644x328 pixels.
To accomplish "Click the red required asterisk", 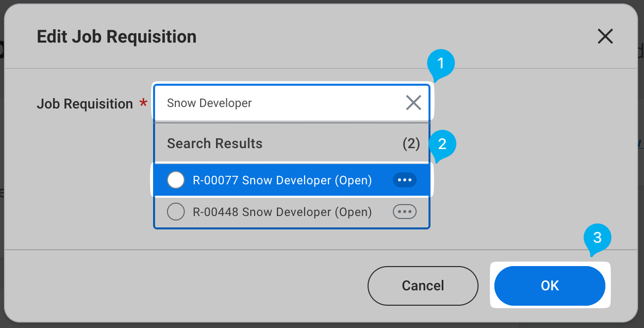I will coord(143,103).
